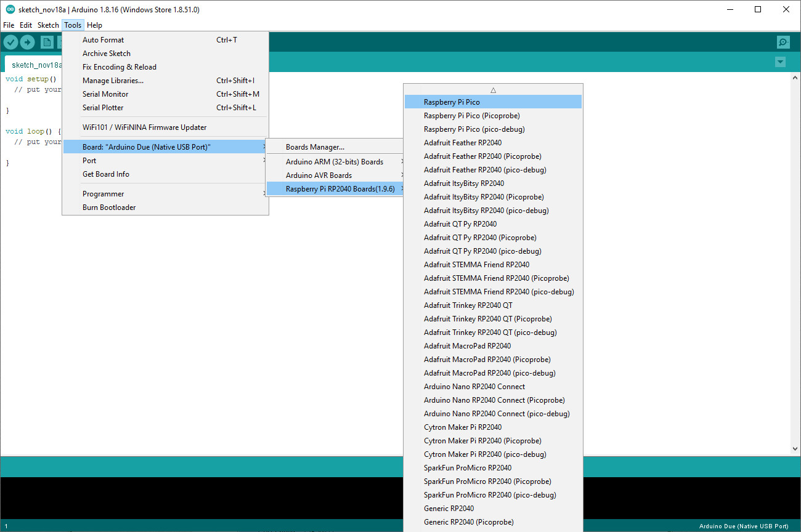This screenshot has height=532, width=801.
Task: Choose Adafruit STEMMA Friend RP2040 (pico-debug)
Action: point(493,292)
